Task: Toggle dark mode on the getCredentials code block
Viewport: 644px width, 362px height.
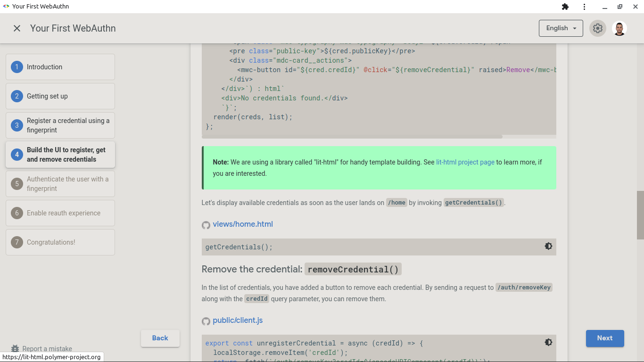Action: [x=548, y=246]
